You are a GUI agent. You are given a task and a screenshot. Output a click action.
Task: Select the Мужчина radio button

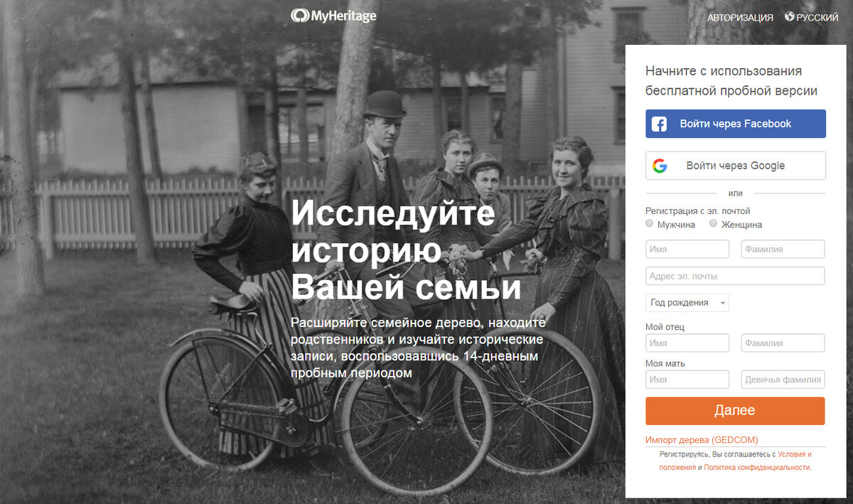point(649,223)
